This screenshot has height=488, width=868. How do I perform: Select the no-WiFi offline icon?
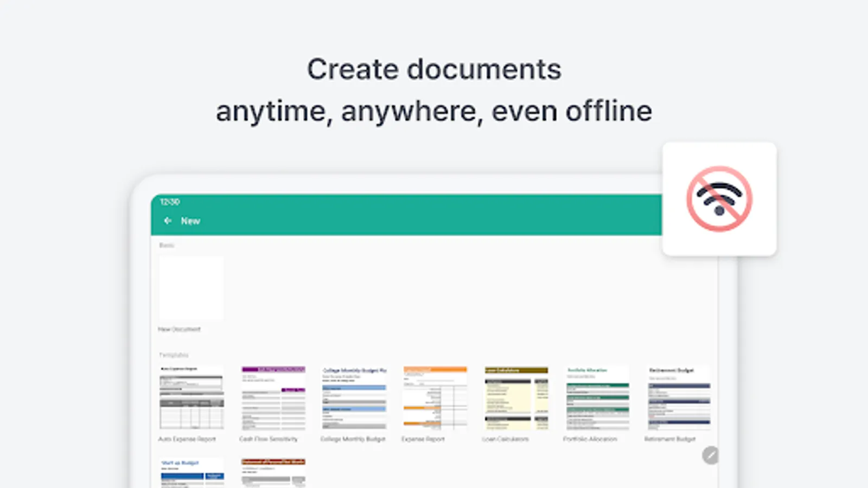pyautogui.click(x=719, y=199)
